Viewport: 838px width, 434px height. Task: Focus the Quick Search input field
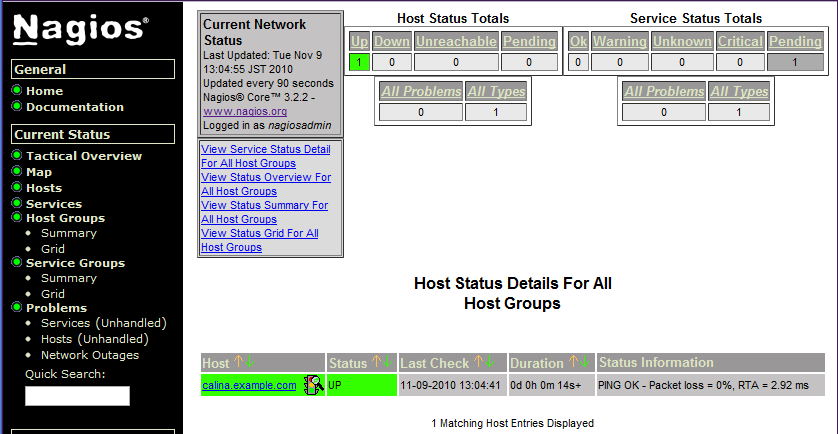pos(77,396)
